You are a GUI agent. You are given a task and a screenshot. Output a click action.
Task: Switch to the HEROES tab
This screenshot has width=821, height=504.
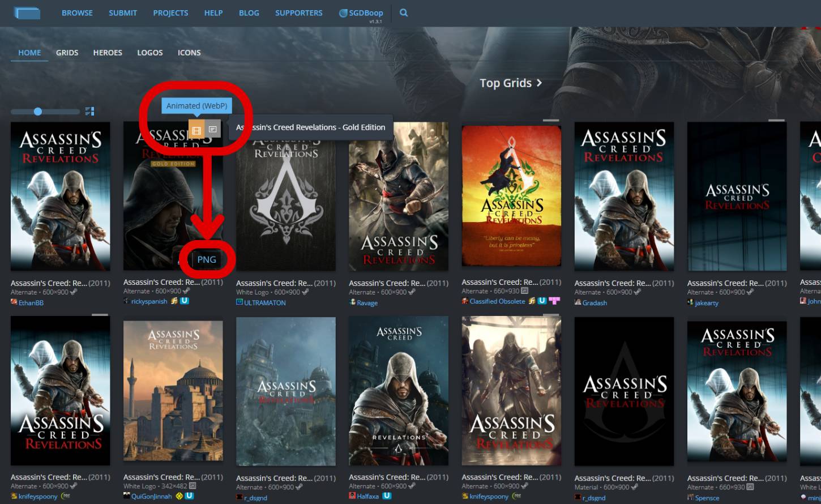(108, 53)
